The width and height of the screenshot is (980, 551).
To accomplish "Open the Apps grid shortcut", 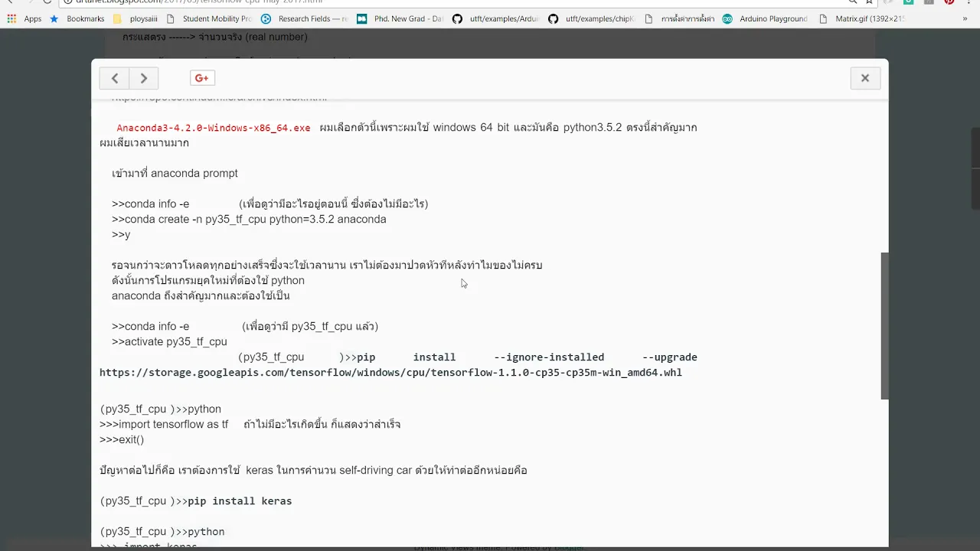I will [24, 18].
